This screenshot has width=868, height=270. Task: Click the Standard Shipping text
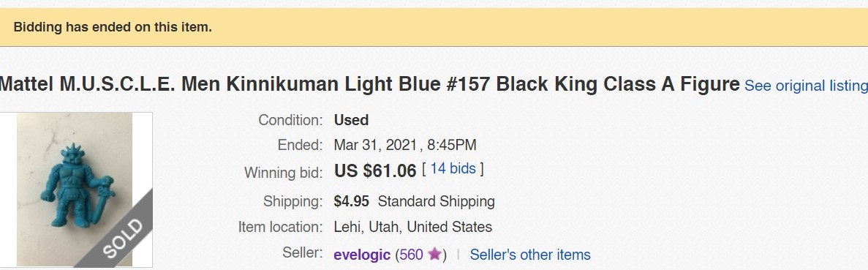[437, 201]
